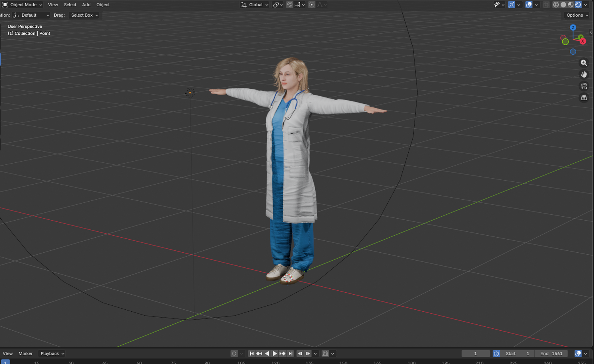Open the Playback dropdown in timeline
This screenshot has height=364, width=594.
pos(52,354)
